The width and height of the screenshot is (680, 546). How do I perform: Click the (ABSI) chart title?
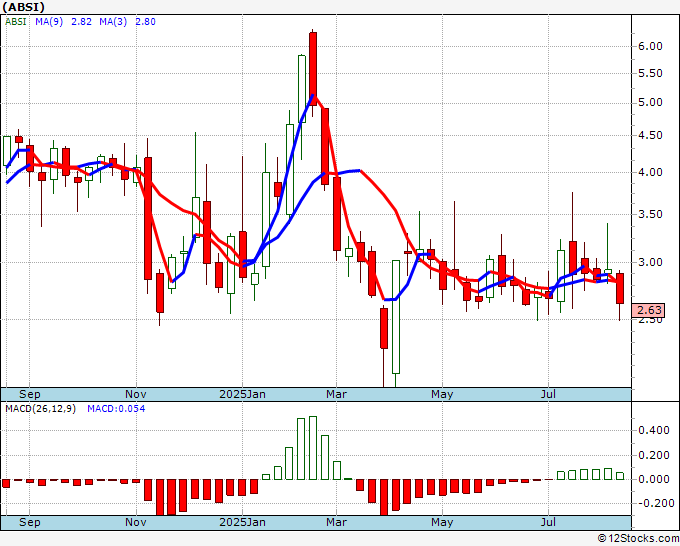coord(23,7)
